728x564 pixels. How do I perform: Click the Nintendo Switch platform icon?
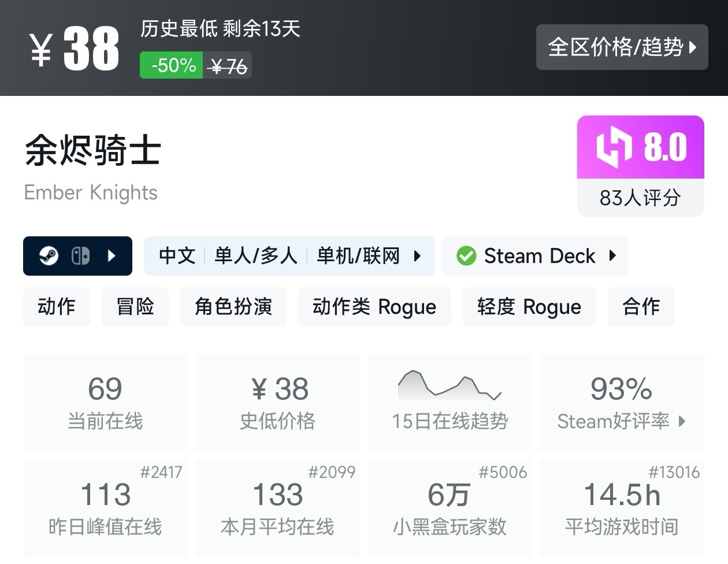[80, 255]
